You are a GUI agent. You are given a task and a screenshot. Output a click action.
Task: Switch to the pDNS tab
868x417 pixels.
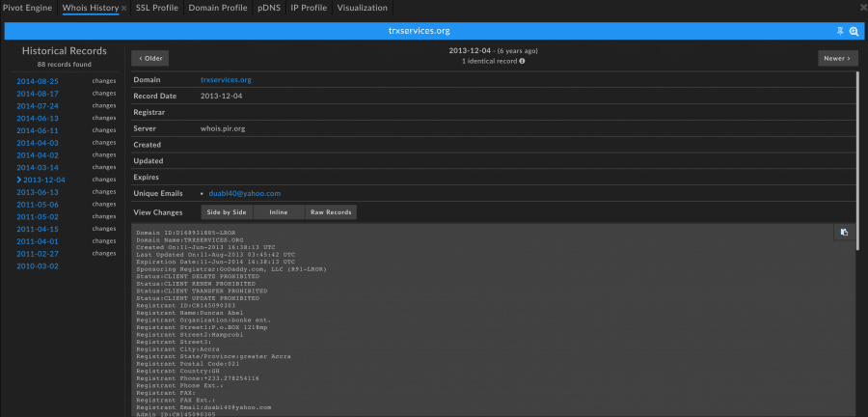pyautogui.click(x=269, y=8)
